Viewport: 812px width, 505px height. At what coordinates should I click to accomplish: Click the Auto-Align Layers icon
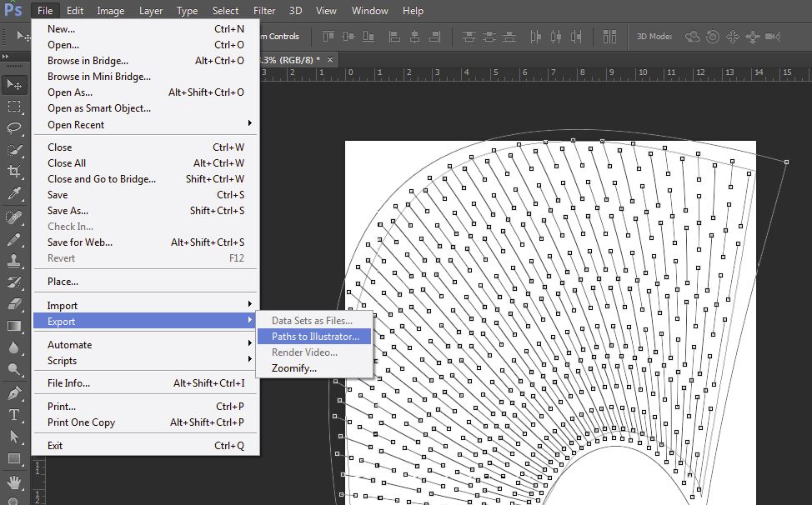611,37
